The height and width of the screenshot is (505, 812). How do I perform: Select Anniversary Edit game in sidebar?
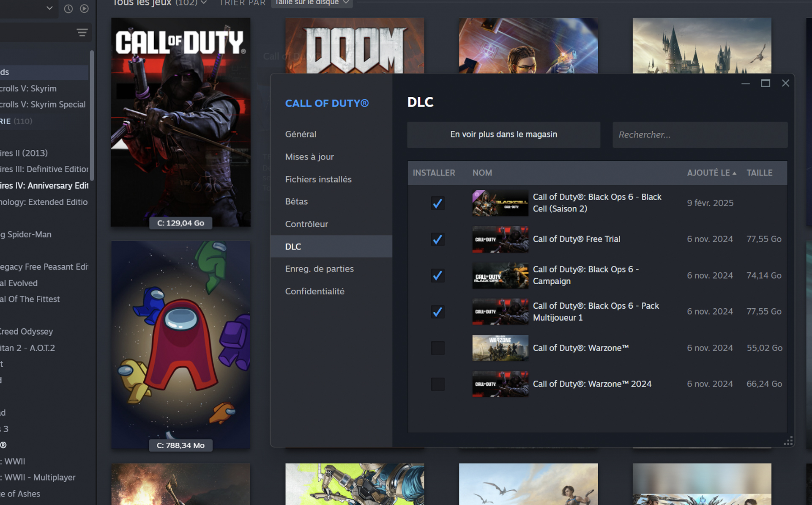(x=44, y=186)
